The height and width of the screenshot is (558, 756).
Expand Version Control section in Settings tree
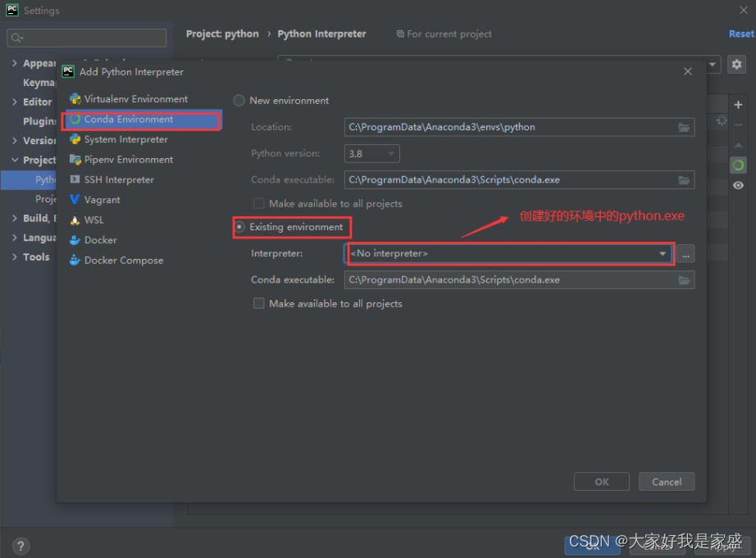tap(15, 140)
